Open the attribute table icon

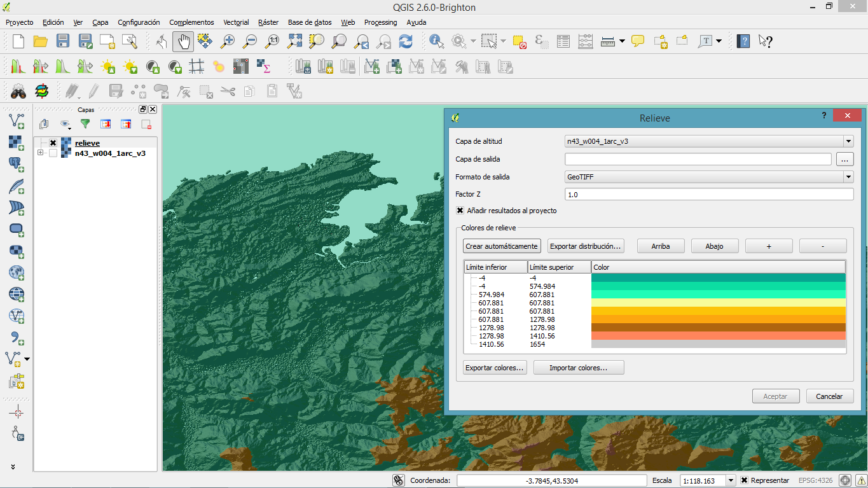point(563,41)
